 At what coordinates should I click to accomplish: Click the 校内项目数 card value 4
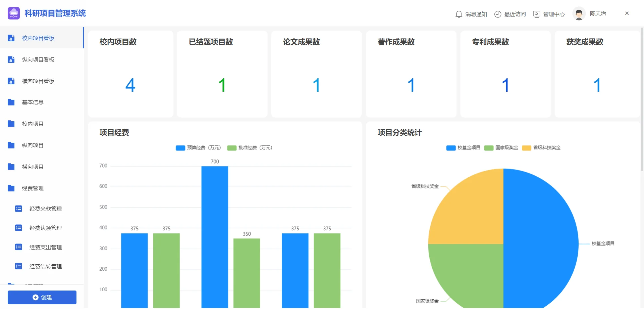click(130, 85)
